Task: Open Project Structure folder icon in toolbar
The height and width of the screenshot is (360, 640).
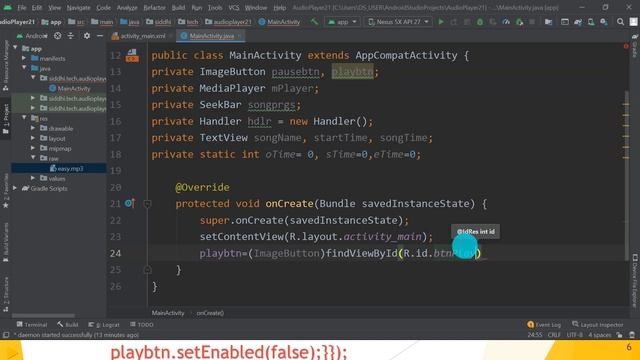Action: click(x=548, y=22)
